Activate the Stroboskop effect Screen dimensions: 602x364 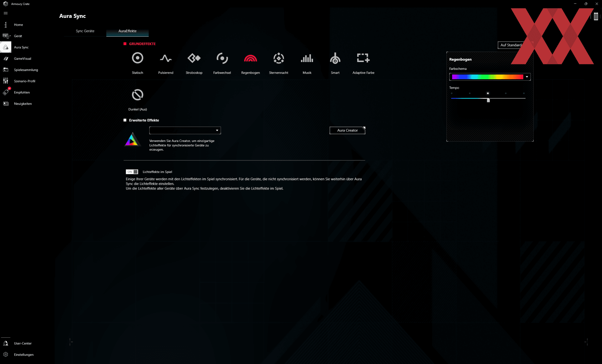[194, 58]
